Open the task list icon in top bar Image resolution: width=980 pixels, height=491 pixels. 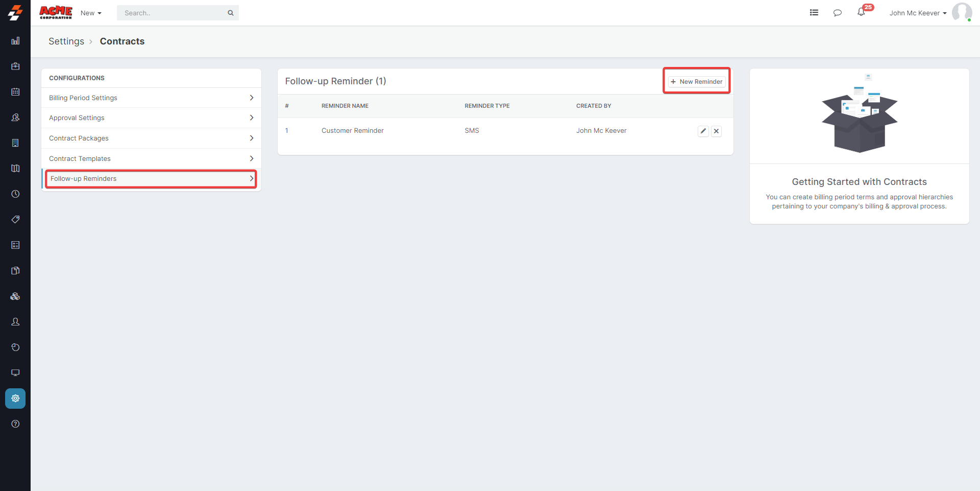pos(814,13)
